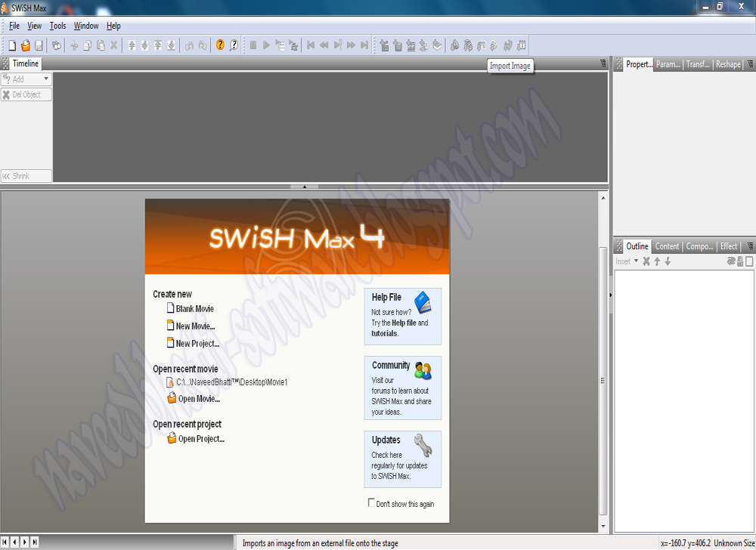This screenshot has height=550, width=756.
Task: Click the stage vertical scrollbar up arrow
Action: 603,197
